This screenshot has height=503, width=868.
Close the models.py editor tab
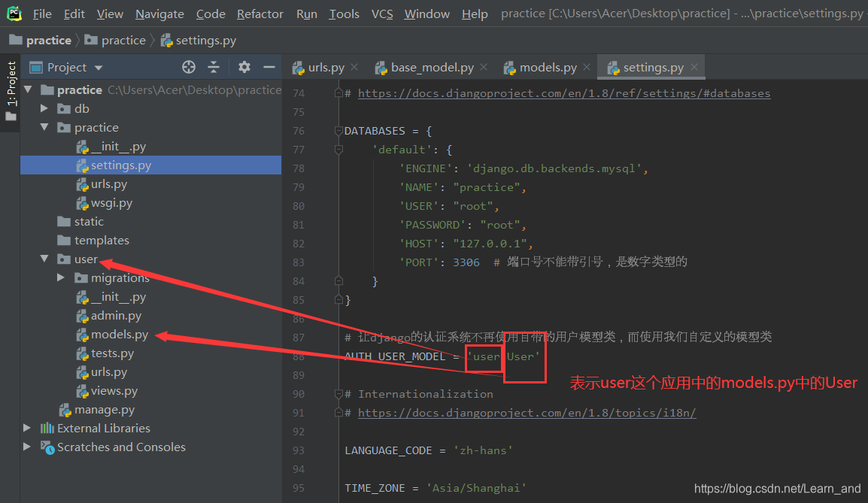(x=587, y=67)
